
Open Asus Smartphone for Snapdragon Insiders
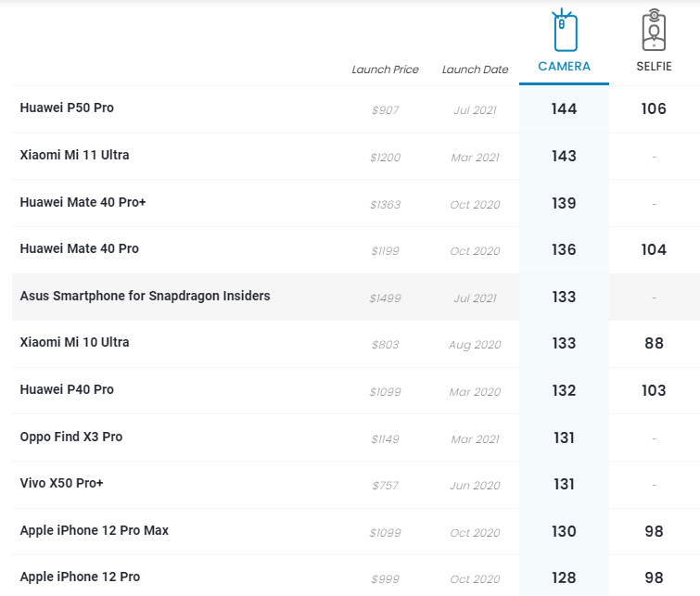coord(145,296)
